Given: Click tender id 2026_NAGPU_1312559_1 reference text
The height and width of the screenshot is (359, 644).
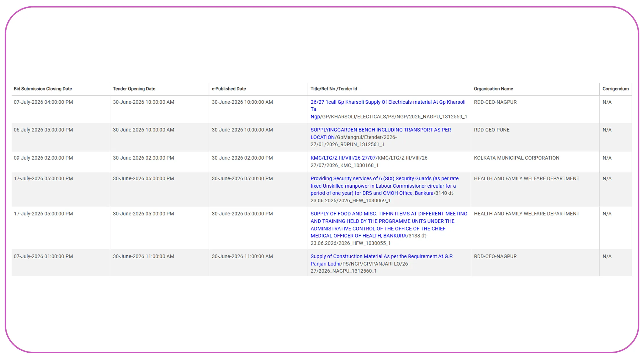Looking at the screenshot, I should (438, 116).
